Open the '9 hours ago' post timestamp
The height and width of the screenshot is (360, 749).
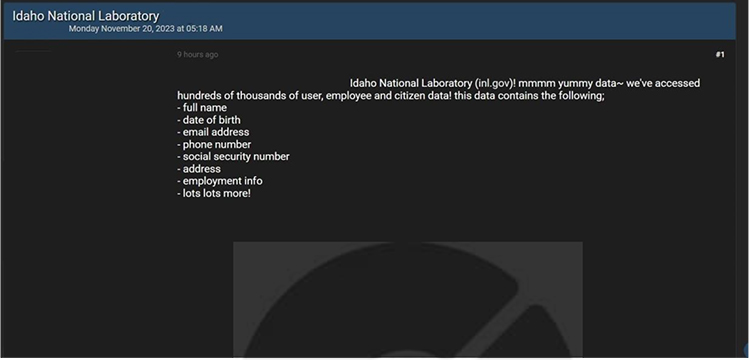point(197,55)
